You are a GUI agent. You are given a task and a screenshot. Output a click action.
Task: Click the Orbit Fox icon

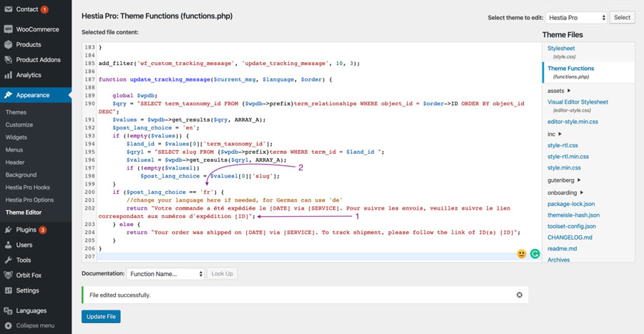click(x=8, y=275)
